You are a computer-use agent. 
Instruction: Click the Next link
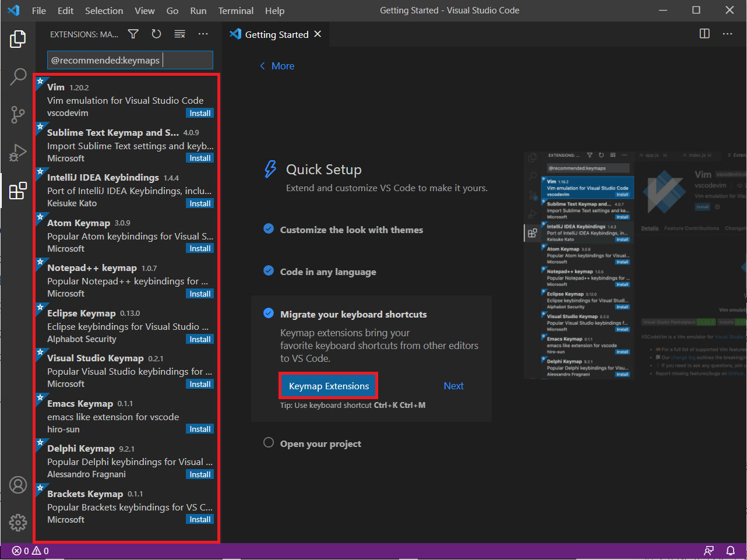click(x=453, y=386)
